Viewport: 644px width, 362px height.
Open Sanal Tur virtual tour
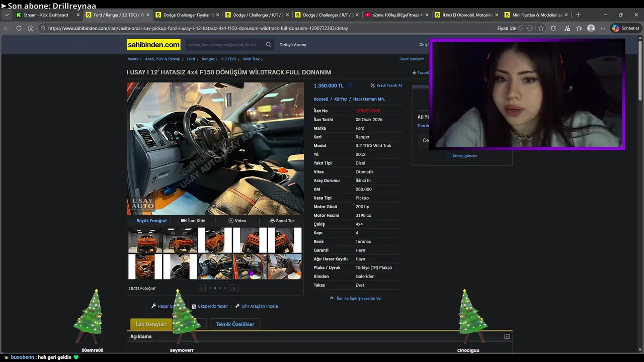tap(282, 221)
